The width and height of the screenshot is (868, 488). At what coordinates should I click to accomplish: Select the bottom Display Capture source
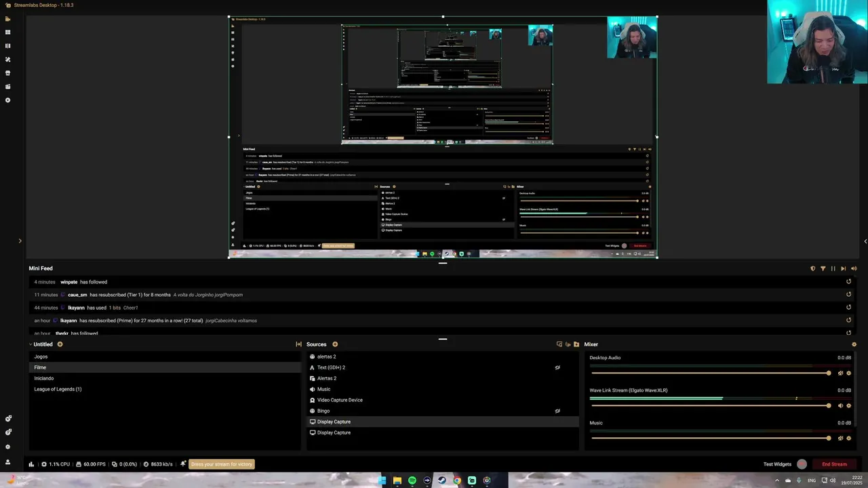point(443,432)
